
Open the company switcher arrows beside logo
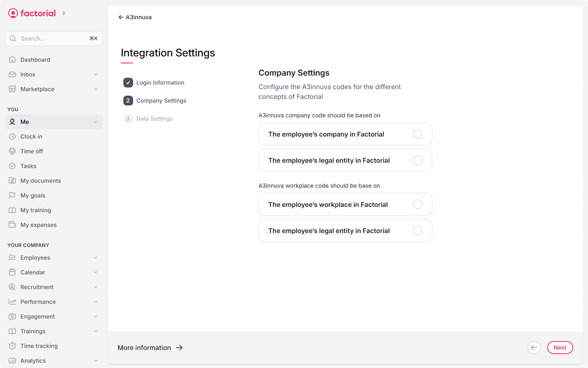(64, 13)
